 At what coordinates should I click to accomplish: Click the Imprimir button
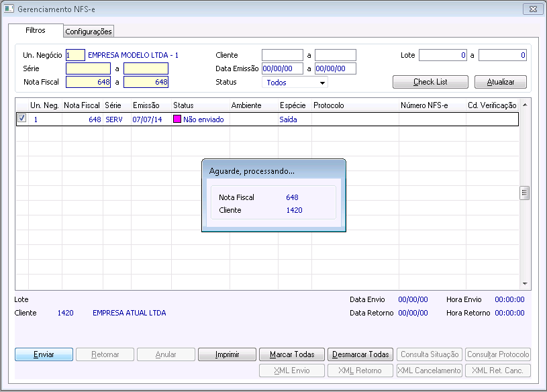[x=227, y=354]
